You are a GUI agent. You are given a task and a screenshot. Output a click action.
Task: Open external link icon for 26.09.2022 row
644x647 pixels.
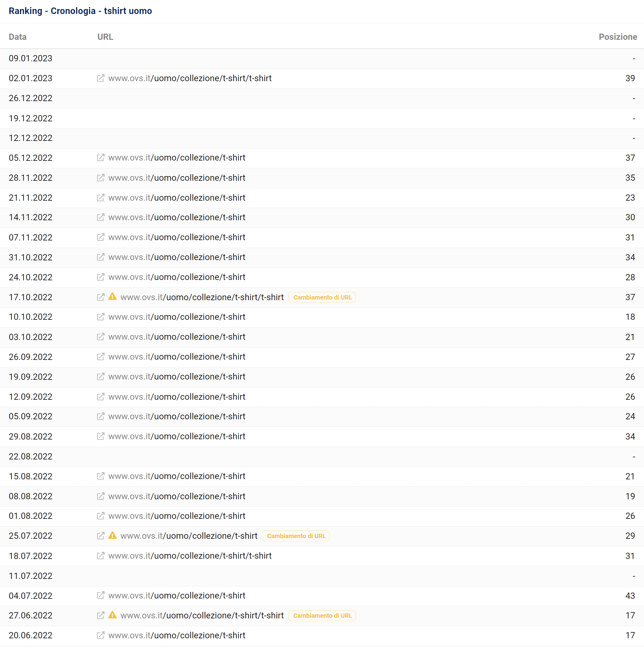click(100, 357)
